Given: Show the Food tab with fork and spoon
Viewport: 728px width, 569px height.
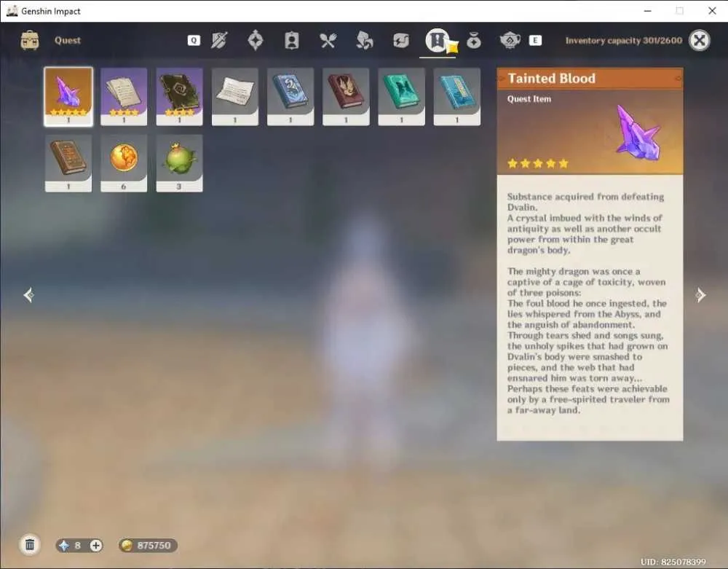Looking at the screenshot, I should click(x=328, y=40).
